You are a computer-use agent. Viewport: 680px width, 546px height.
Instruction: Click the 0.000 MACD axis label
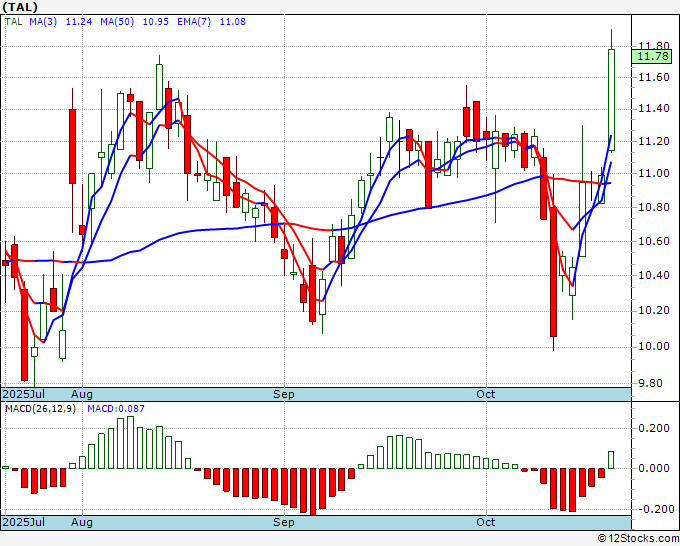point(654,468)
